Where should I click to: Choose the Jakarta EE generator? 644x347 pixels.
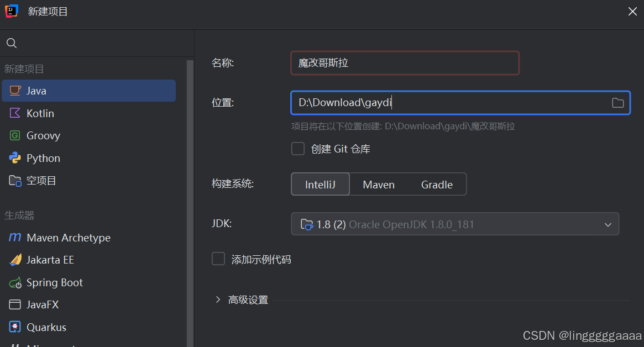[x=88, y=260]
